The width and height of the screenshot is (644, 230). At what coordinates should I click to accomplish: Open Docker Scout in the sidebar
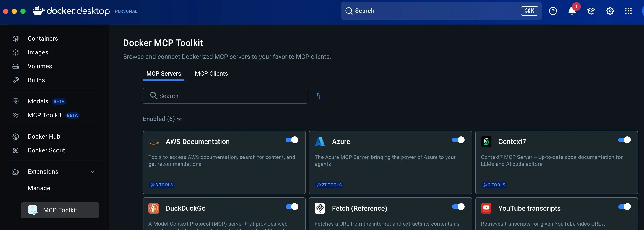(x=46, y=150)
